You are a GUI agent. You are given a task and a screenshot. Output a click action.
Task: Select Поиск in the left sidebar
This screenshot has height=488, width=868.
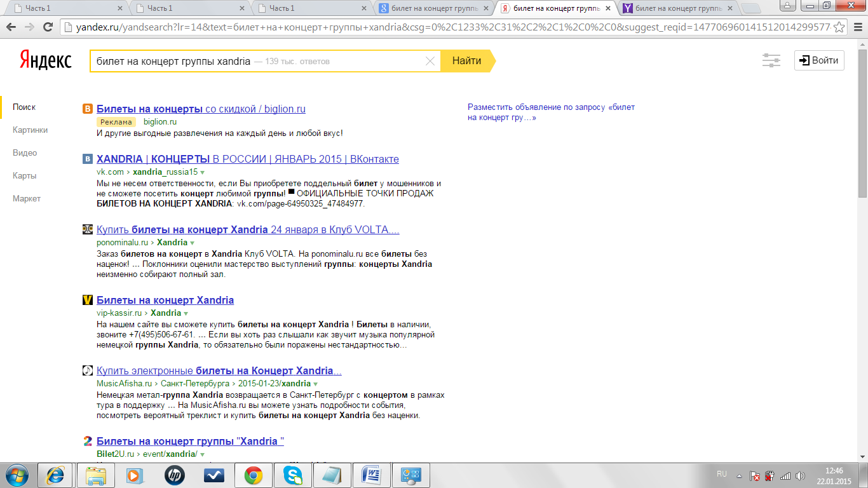pyautogui.click(x=24, y=107)
